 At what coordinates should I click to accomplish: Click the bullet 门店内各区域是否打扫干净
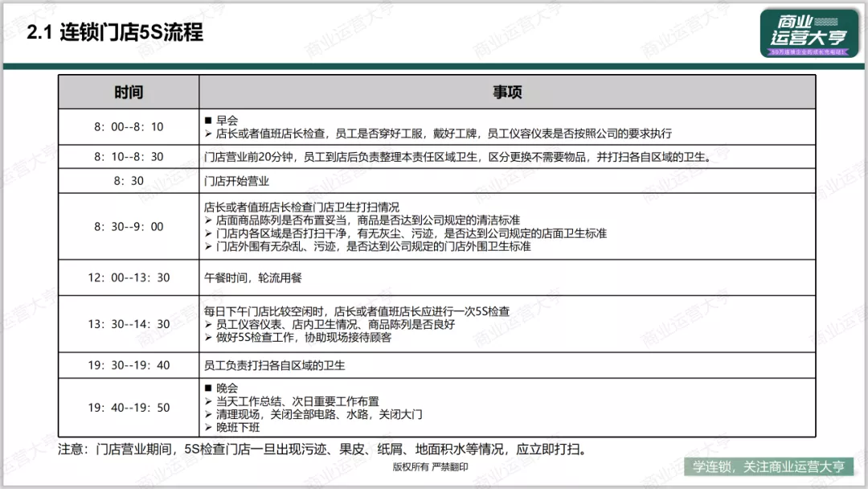point(411,233)
